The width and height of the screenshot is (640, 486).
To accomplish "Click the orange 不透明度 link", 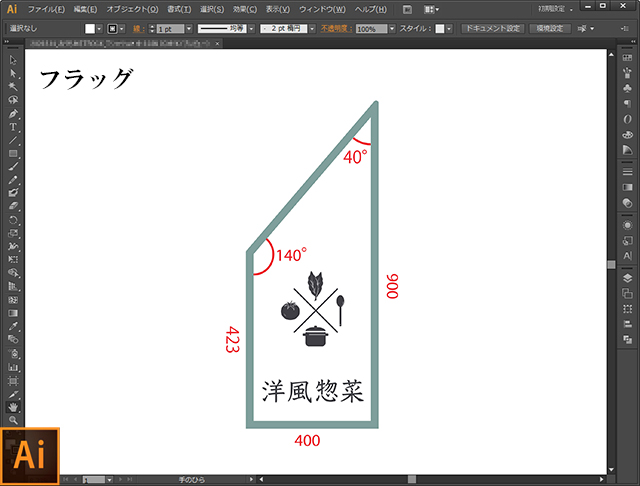I will [336, 29].
